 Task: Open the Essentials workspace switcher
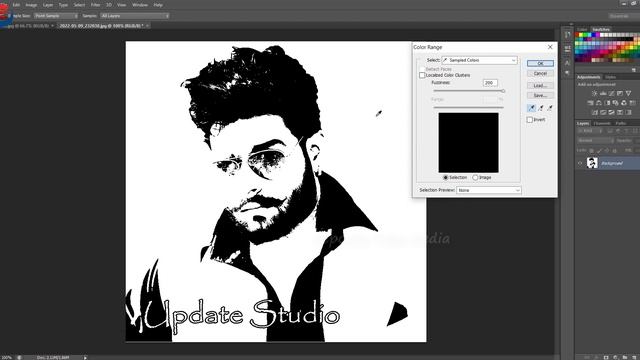click(622, 16)
